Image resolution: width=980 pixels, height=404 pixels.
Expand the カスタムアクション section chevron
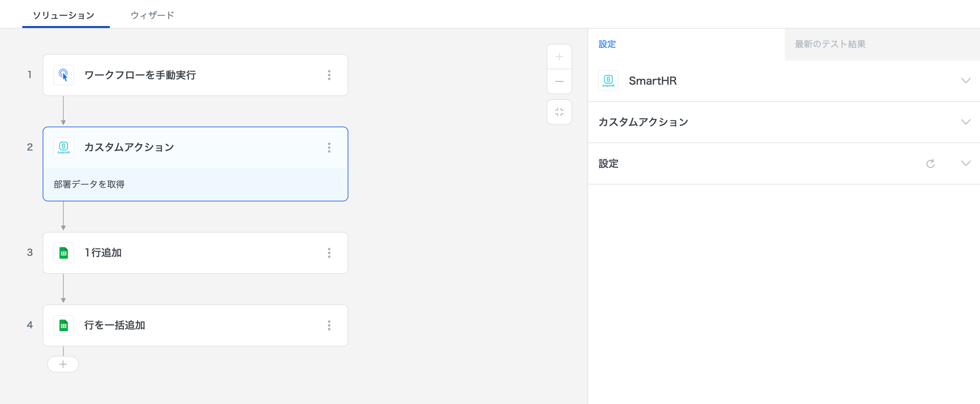pyautogui.click(x=966, y=122)
